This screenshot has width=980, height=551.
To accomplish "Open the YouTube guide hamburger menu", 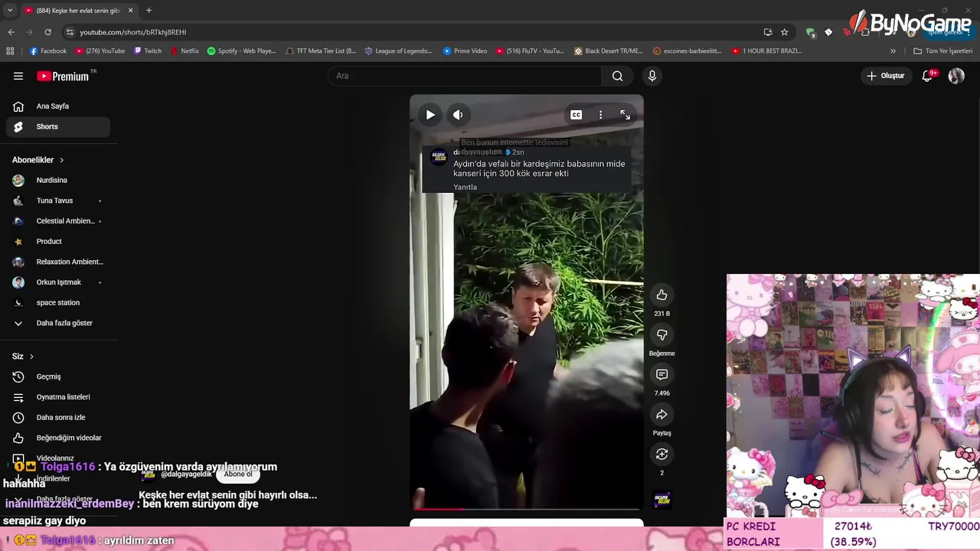I will point(18,76).
